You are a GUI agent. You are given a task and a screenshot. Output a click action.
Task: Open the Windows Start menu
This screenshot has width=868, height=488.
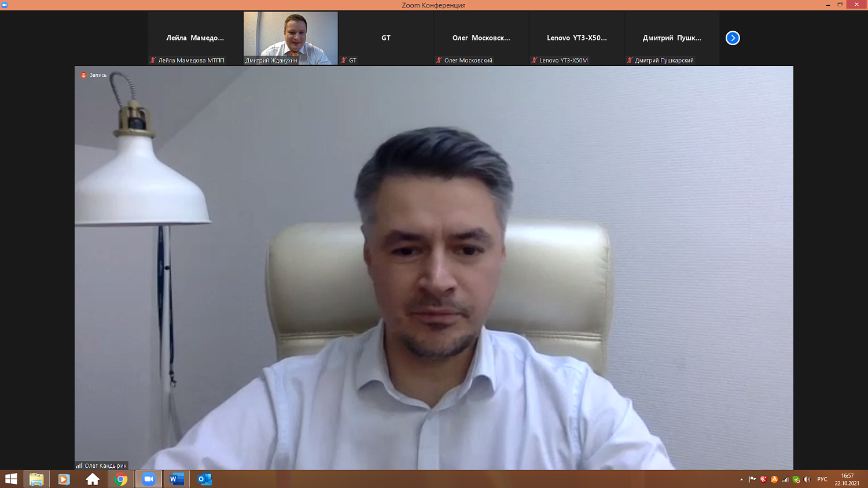[x=11, y=479]
